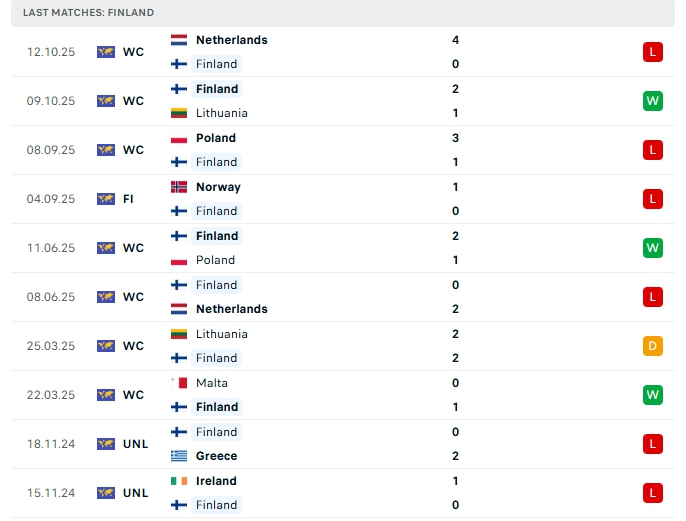Click green W badge for 09.10.25 match
The width and height of the screenshot is (686, 521).
coord(653,101)
